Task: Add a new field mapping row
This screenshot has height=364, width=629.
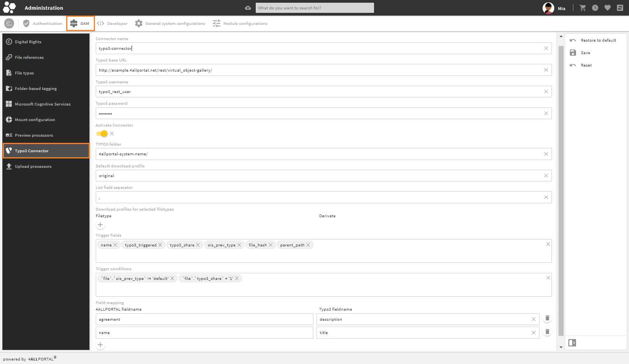Action: click(100, 345)
